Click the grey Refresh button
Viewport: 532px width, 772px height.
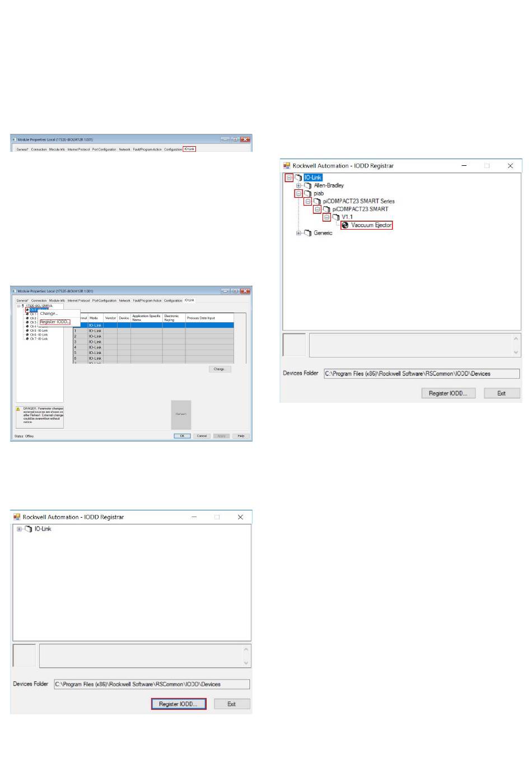[181, 415]
